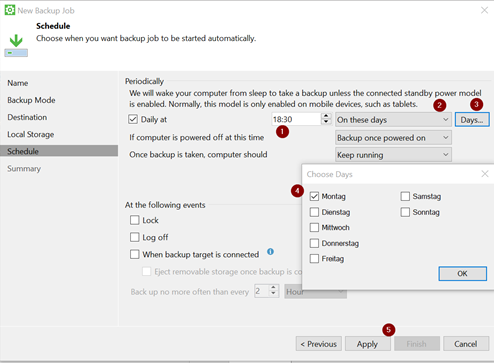This screenshot has height=364, width=494.
Task: Decrease the Daily at time with down arrow
Action: 326,122
